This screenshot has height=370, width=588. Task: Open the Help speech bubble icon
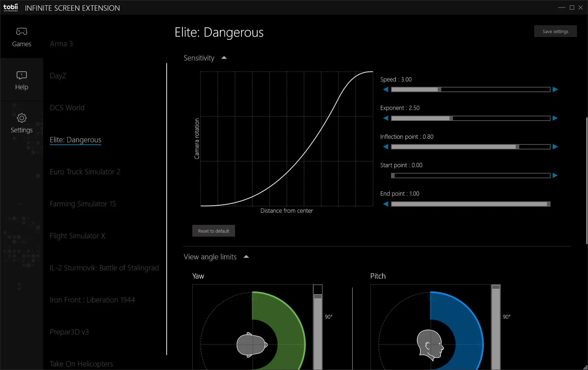[22, 75]
